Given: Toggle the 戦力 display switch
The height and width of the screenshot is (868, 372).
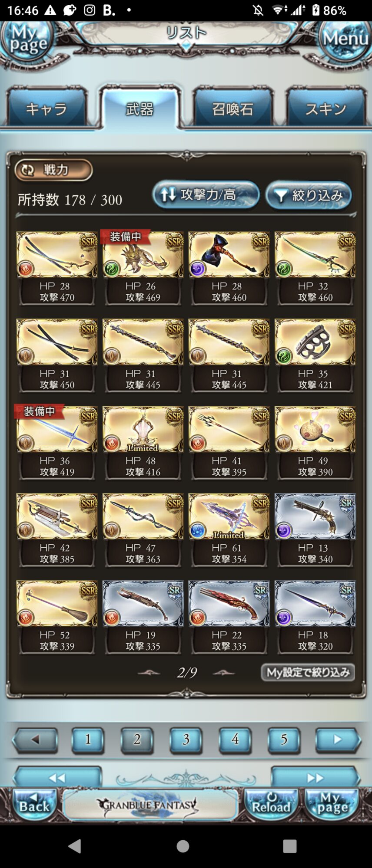Looking at the screenshot, I should 53,170.
